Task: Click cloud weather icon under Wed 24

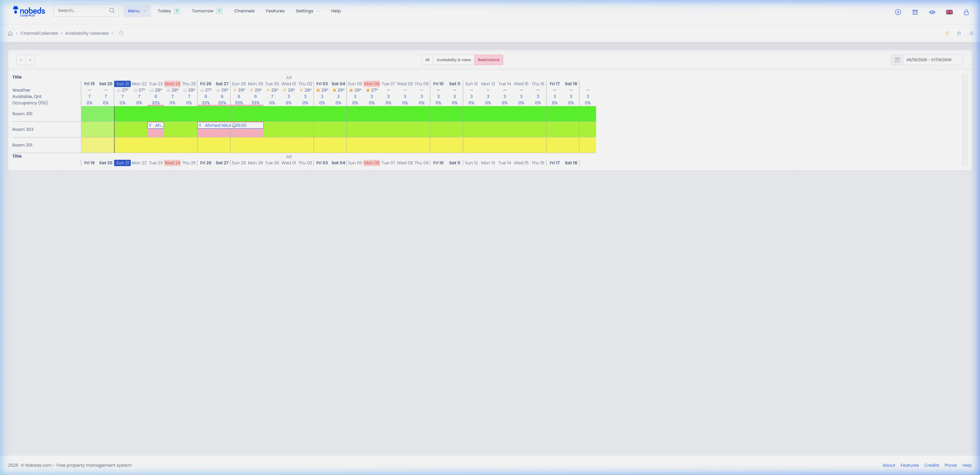Action: tap(168, 90)
